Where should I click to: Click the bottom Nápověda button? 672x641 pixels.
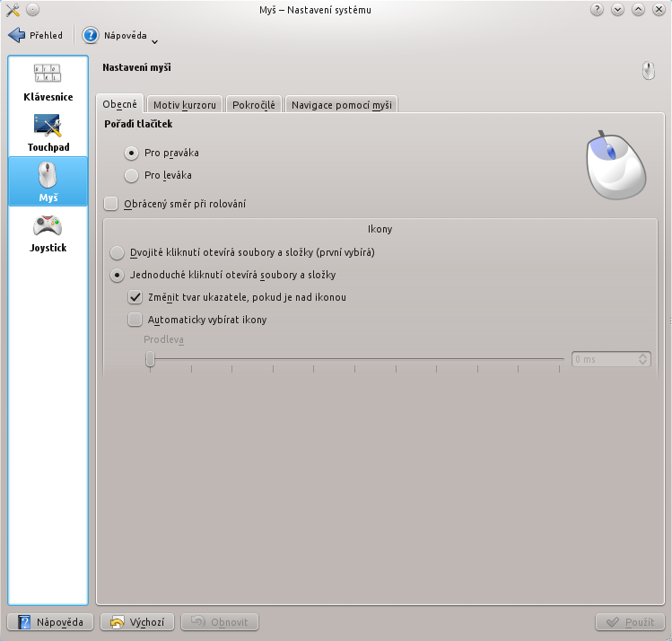[50, 622]
